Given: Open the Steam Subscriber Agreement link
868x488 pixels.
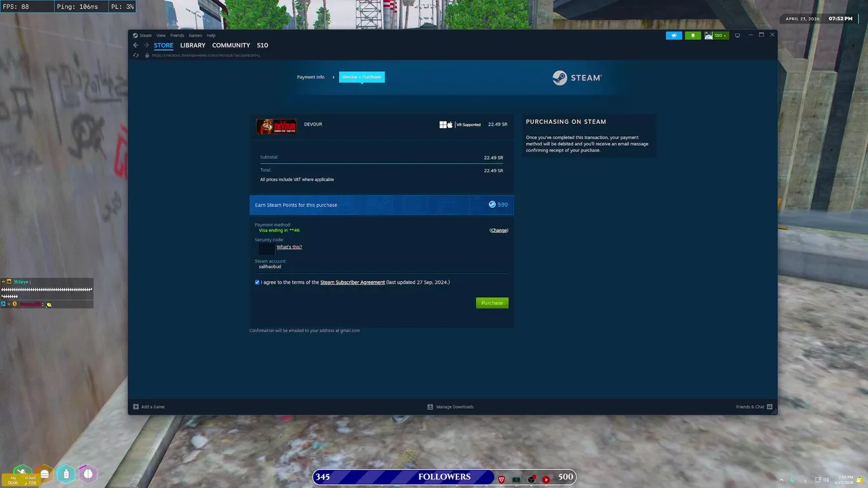Looking at the screenshot, I should point(352,282).
